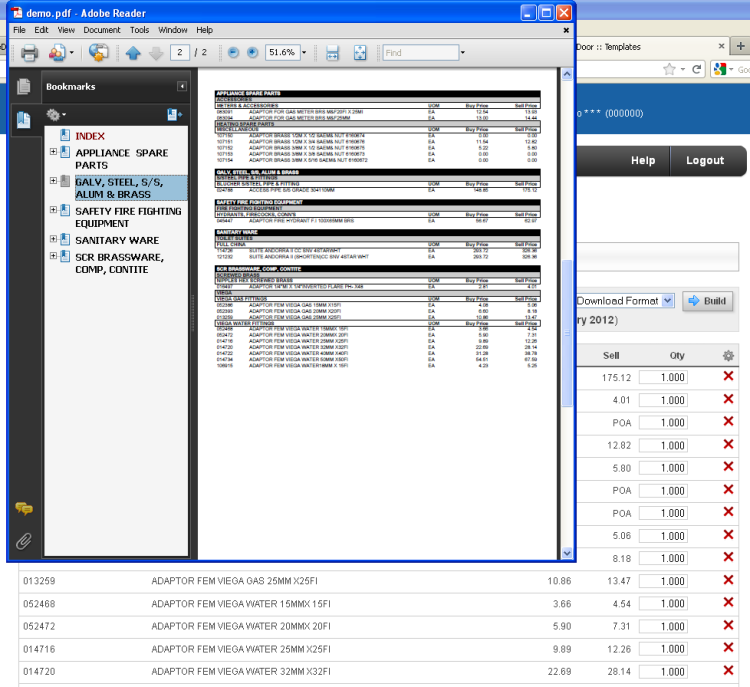Expand the APPLIANCE SPARE PARTS bookmark

click(x=54, y=152)
